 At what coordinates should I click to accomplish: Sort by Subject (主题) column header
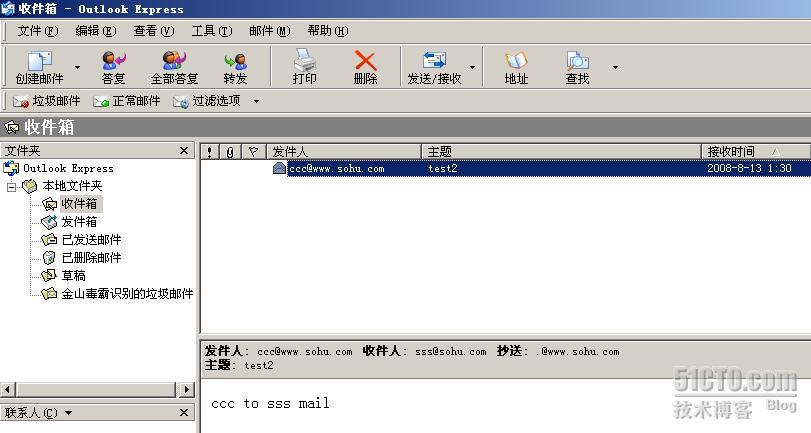click(x=561, y=152)
